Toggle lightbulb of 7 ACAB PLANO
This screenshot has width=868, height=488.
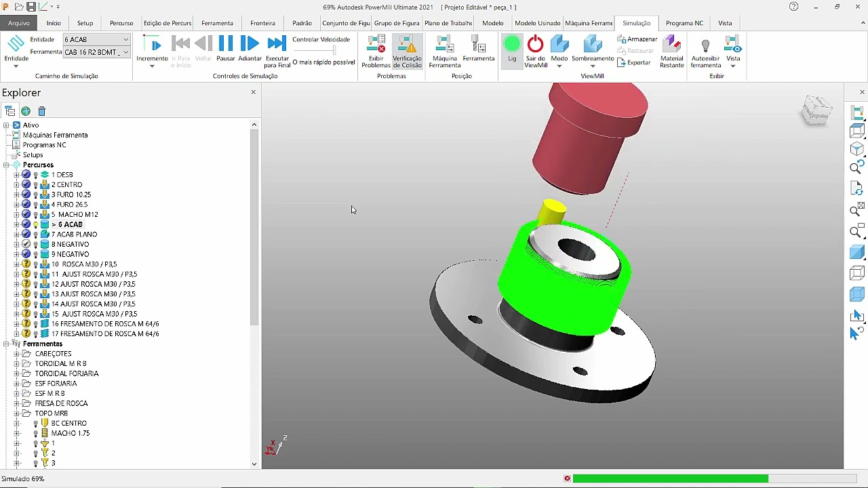36,235
